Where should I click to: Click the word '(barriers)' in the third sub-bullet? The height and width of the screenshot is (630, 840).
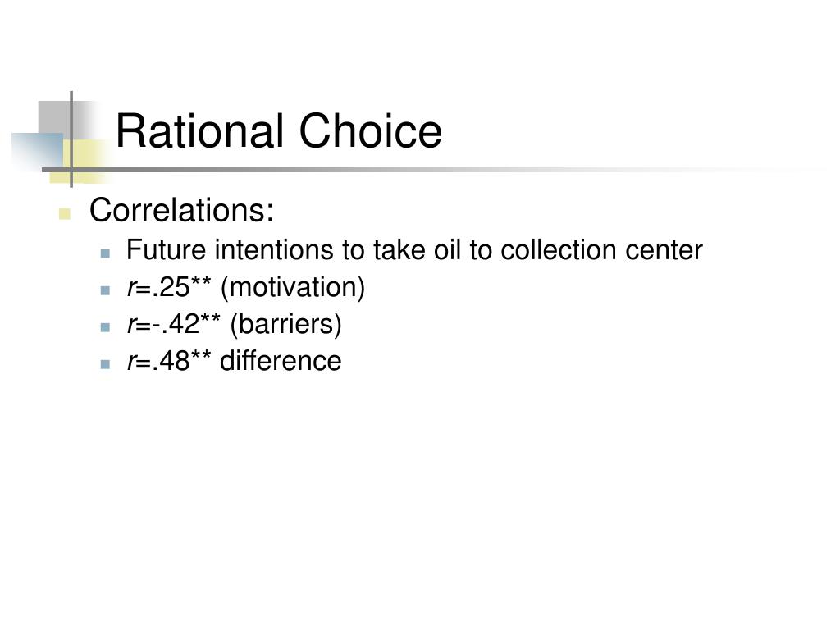285,325
